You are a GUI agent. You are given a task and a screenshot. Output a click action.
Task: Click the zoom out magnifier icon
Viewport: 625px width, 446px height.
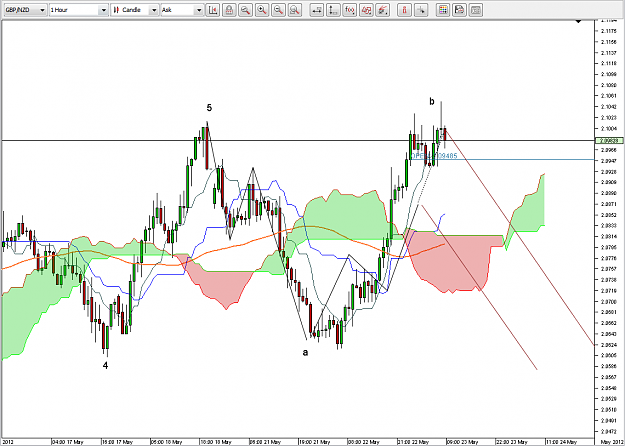pos(278,10)
